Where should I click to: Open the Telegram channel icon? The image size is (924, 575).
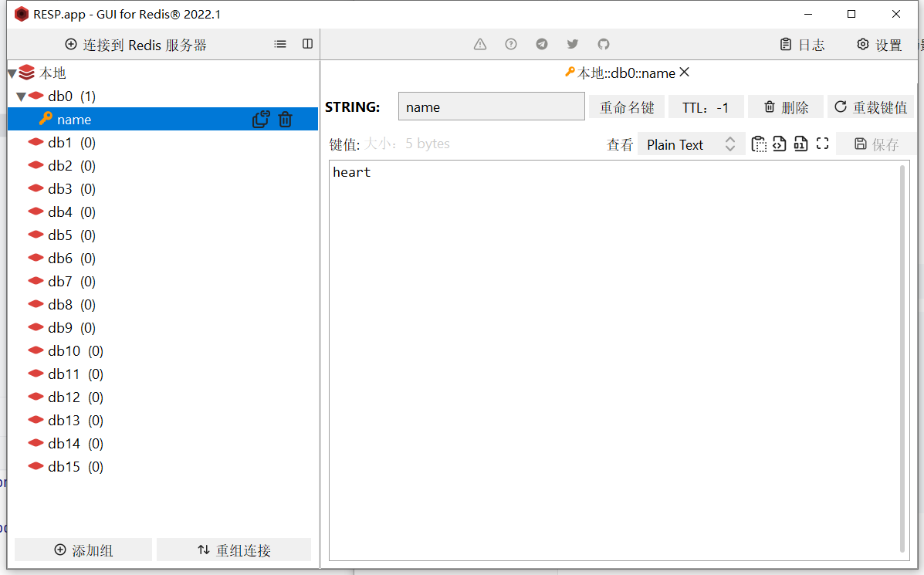(542, 44)
